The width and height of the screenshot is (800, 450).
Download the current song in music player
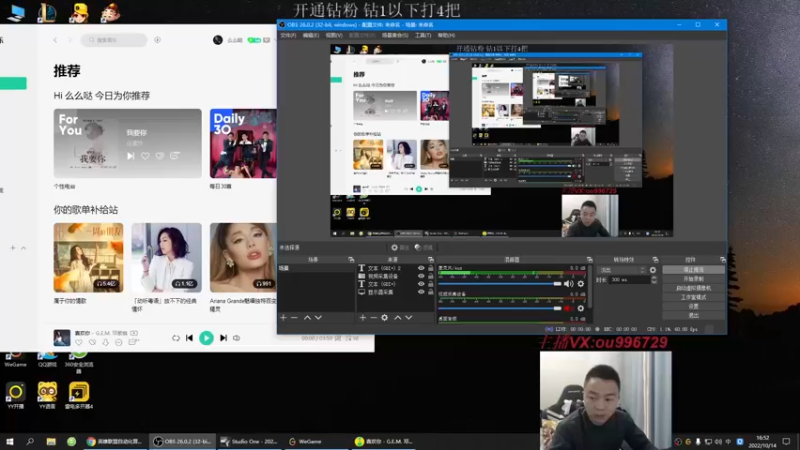(106, 342)
